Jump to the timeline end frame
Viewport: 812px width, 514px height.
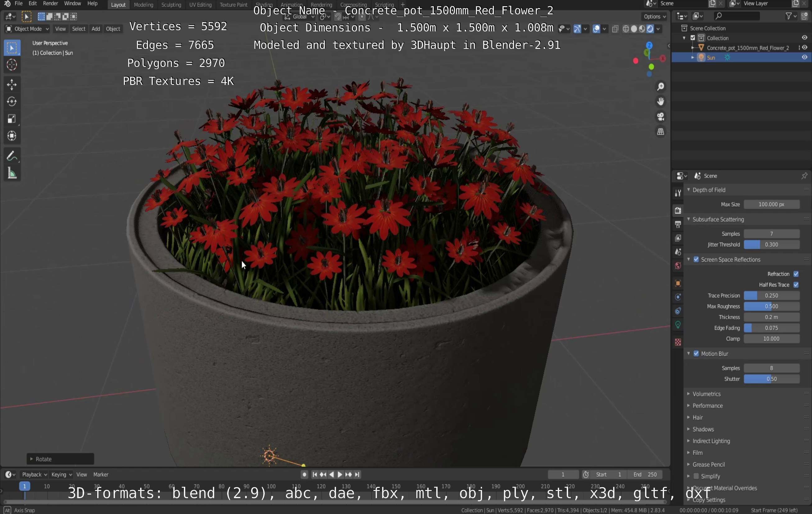(x=357, y=475)
